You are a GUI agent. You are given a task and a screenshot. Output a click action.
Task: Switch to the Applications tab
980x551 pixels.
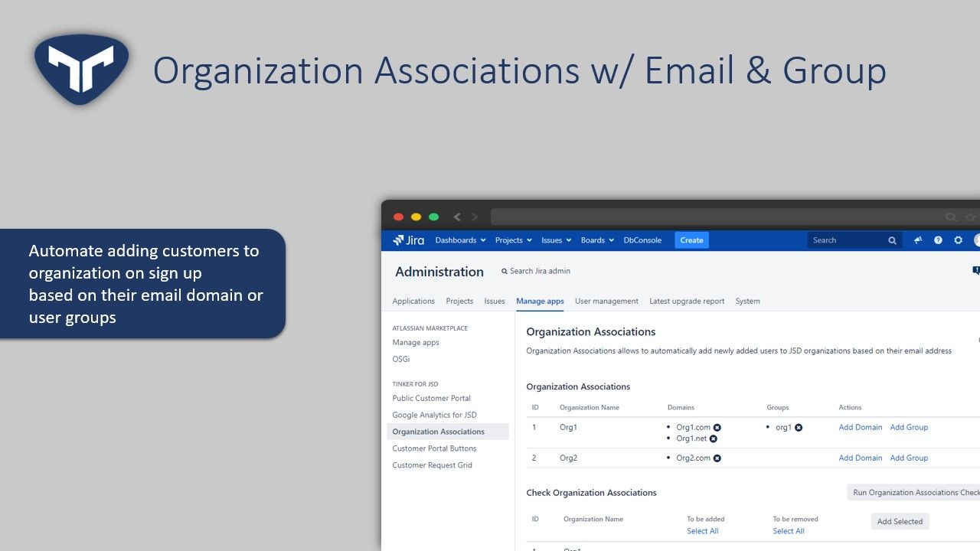click(x=413, y=301)
